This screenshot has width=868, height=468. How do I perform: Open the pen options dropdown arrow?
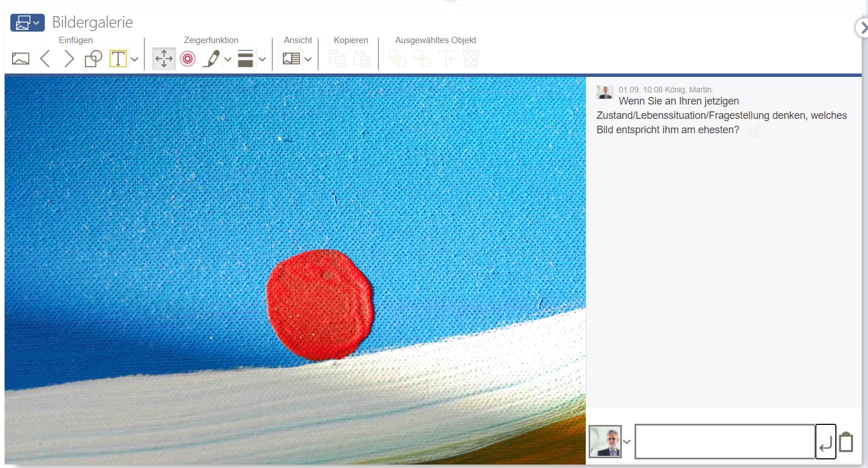coord(228,59)
